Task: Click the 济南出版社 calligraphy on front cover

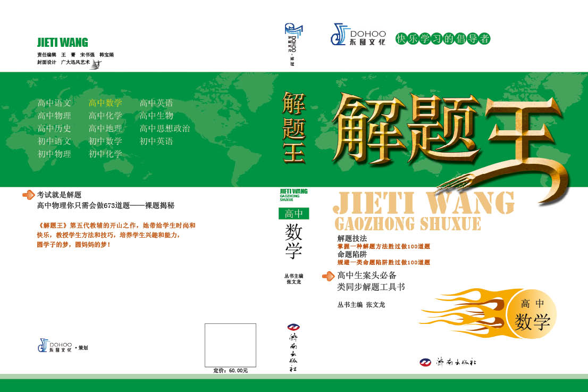Action: 456,362
